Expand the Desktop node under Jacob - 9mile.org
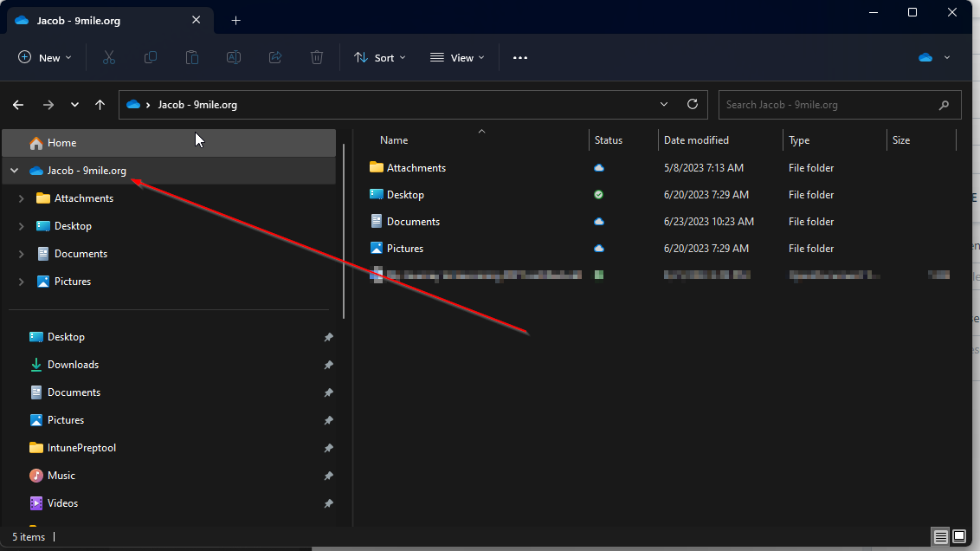 pos(22,226)
